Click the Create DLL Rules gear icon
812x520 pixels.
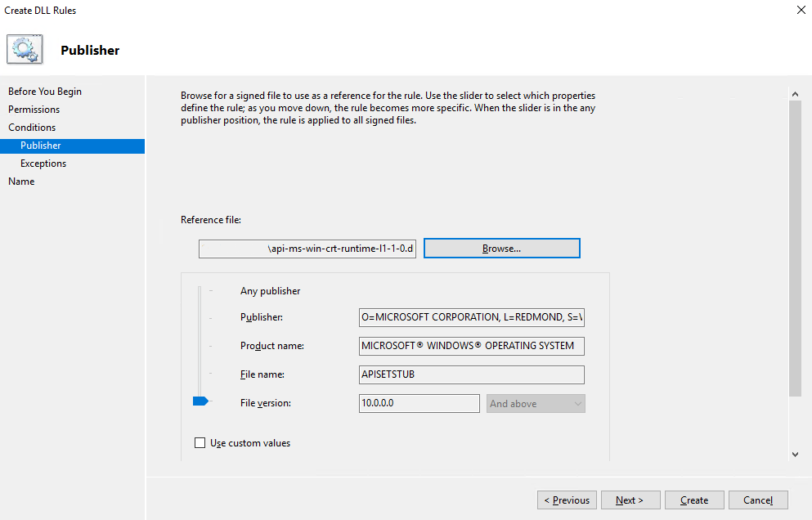25,49
